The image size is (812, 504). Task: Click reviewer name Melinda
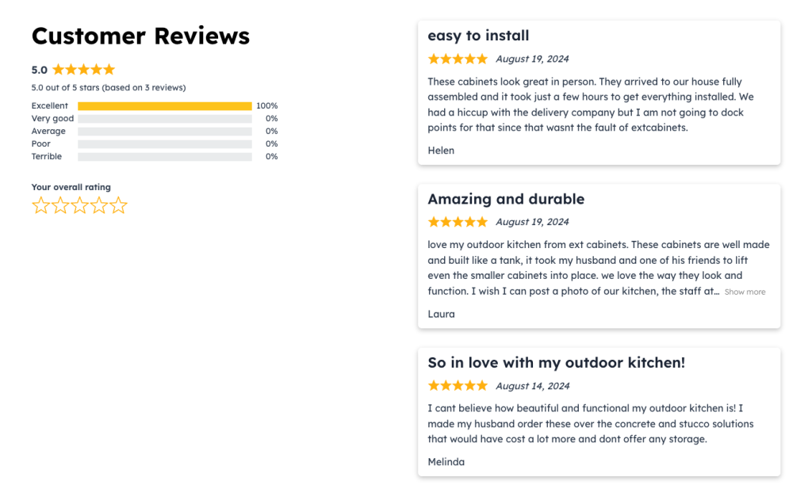446,462
